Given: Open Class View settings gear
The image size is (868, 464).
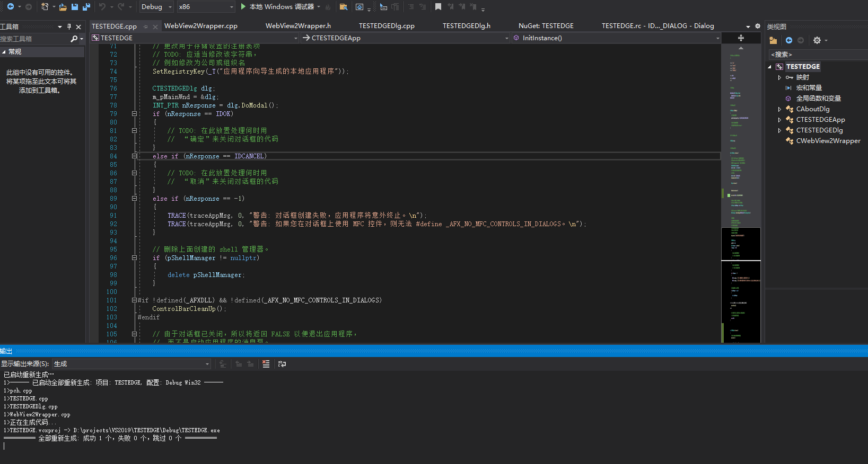Looking at the screenshot, I should [x=817, y=40].
